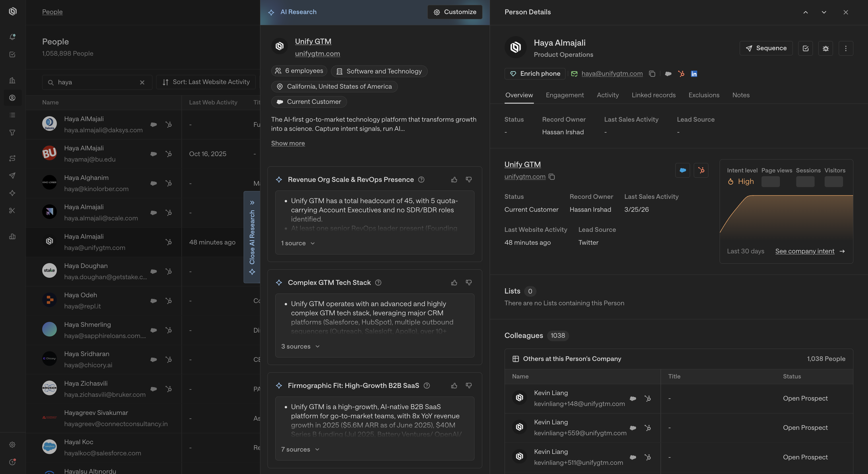Viewport: 868px width, 474px height.
Task: Open the tasks checkbox icon in sidebar
Action: tap(12, 54)
